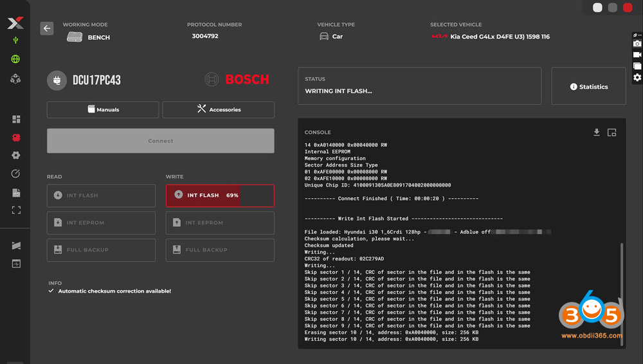
Task: Click 'Erasing sector 10 / 14' console line
Action: (x=391, y=332)
